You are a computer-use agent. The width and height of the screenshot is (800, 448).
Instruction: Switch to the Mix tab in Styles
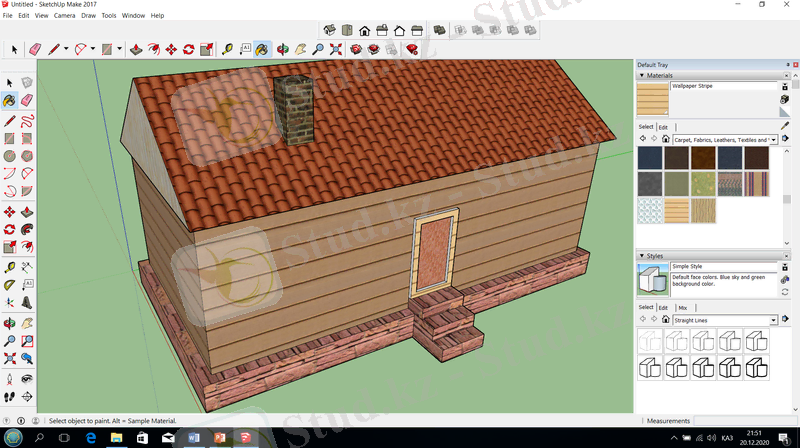click(x=682, y=307)
